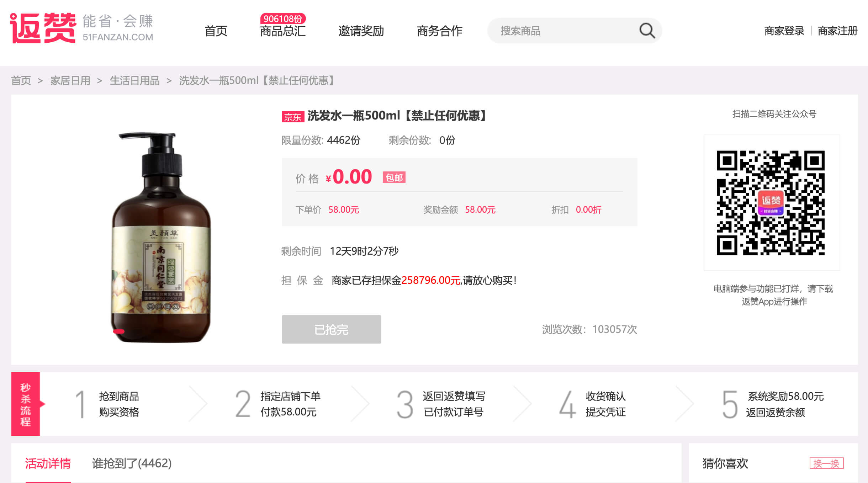Open the 商家注册 link

(838, 31)
